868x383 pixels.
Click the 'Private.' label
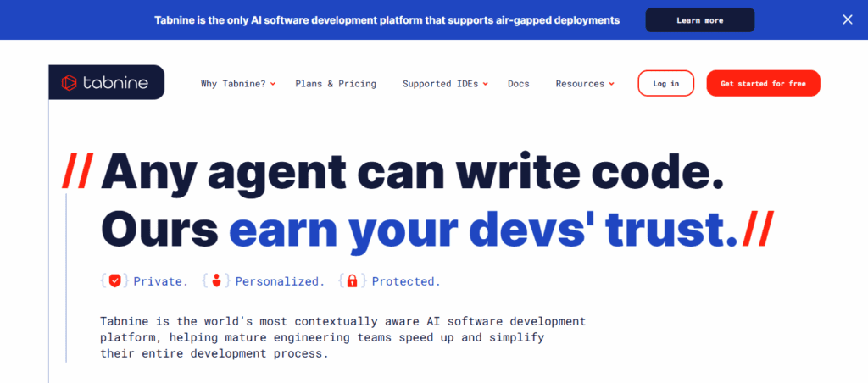(160, 281)
